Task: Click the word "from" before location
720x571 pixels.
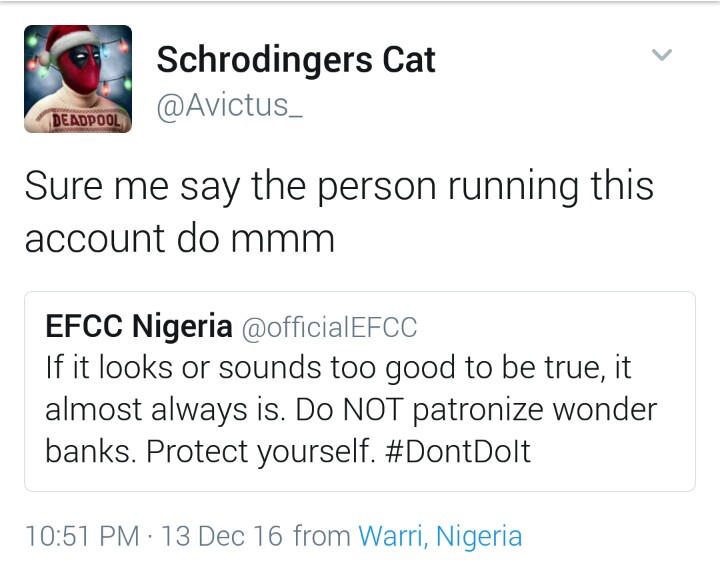Action: (320, 536)
